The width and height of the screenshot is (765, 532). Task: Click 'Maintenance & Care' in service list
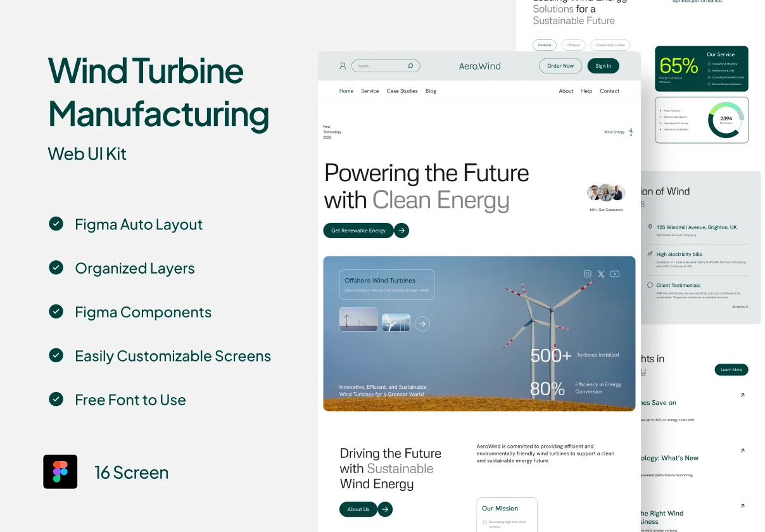pyautogui.click(x=723, y=70)
